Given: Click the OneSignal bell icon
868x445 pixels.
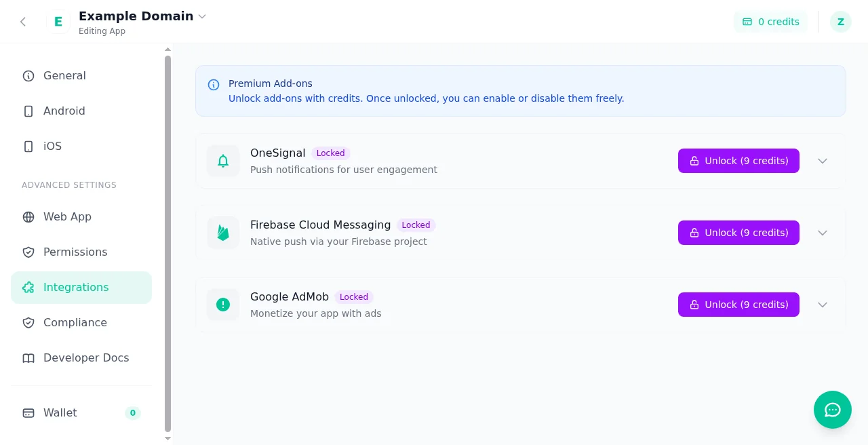Looking at the screenshot, I should click(223, 161).
